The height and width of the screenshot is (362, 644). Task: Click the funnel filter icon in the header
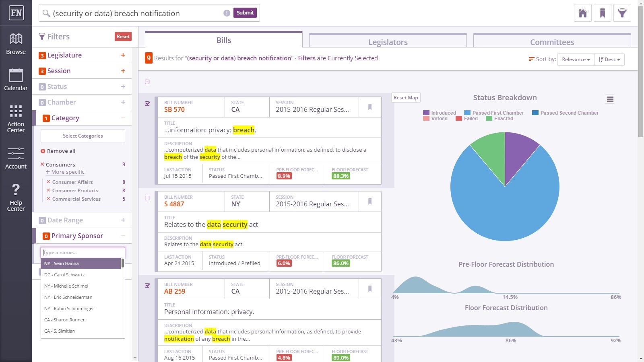coord(622,13)
